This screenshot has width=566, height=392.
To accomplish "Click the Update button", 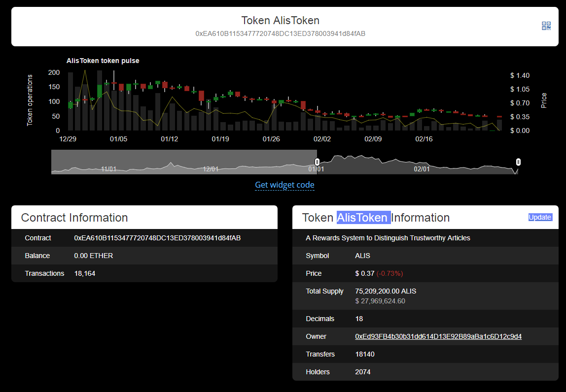I will pos(540,217).
